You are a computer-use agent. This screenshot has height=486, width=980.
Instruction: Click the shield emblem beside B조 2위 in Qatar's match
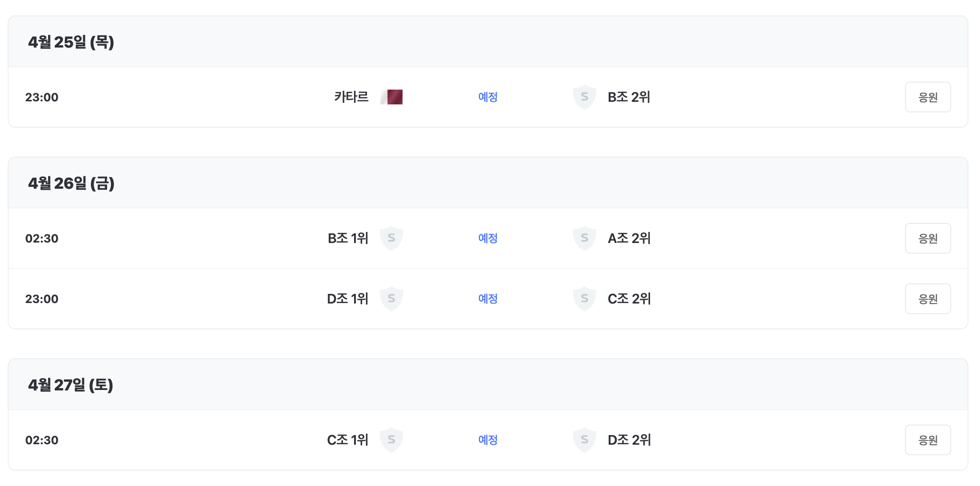[584, 97]
